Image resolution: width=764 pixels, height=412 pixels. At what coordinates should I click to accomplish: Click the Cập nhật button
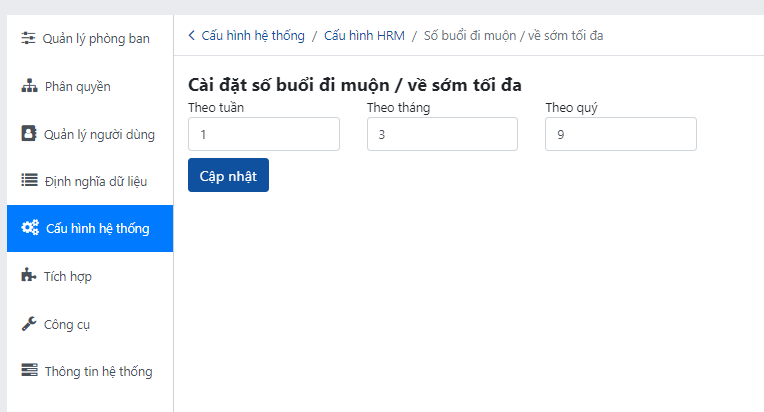(x=228, y=175)
